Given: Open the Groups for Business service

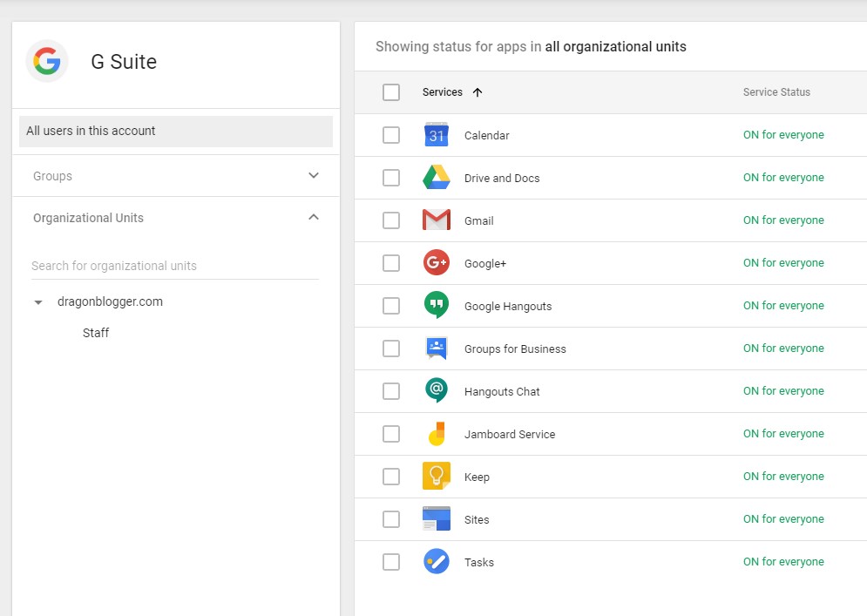Looking at the screenshot, I should click(515, 349).
